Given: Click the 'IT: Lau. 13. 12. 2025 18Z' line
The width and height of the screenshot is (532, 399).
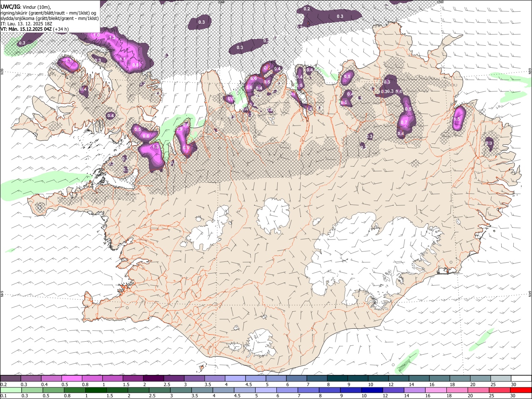Looking at the screenshot, I should pos(26,24).
